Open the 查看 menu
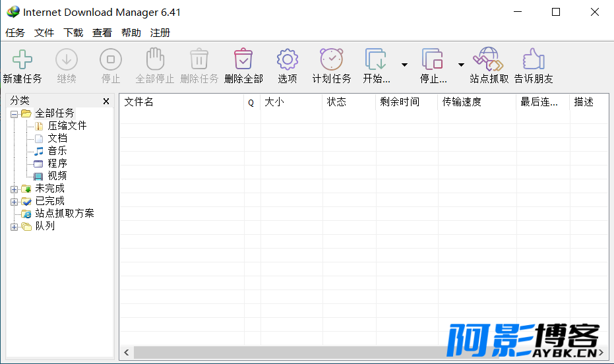Screen dimensions: 614x364 [x=102, y=33]
